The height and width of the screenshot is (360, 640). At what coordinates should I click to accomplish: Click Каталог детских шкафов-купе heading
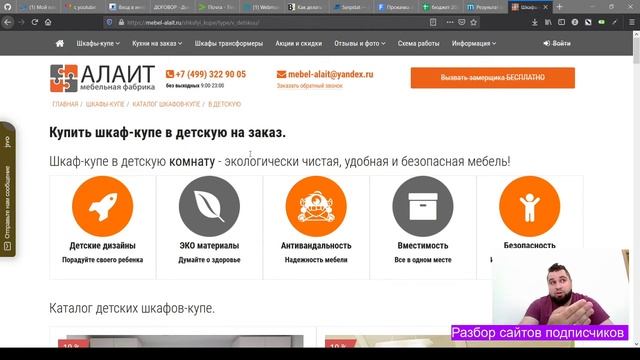132,308
